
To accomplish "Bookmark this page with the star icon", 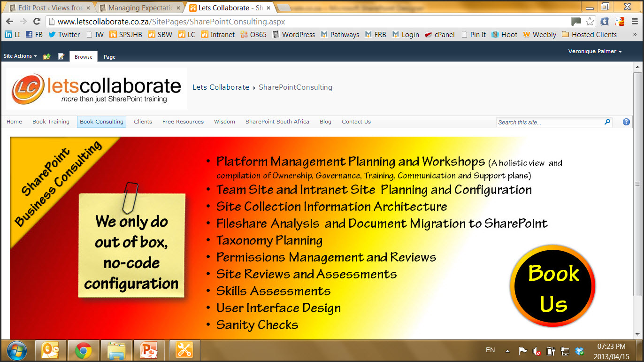I will [x=590, y=22].
